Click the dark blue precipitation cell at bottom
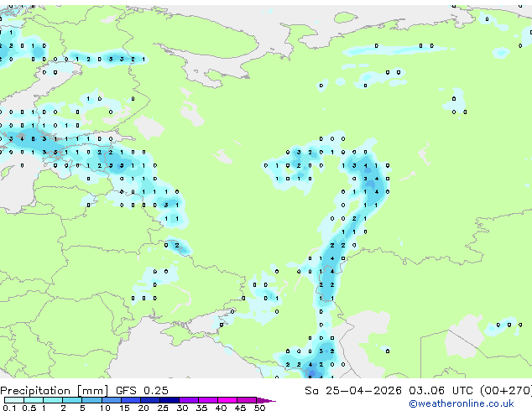 click(311, 374)
